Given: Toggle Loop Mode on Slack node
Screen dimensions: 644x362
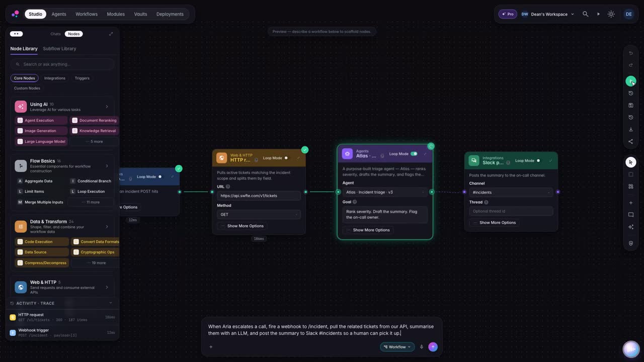Looking at the screenshot, I should [538, 160].
